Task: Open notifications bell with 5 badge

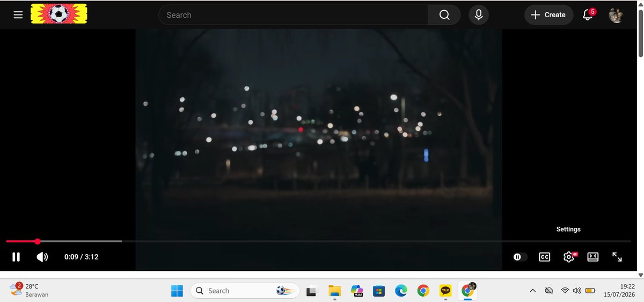Action: pos(588,15)
